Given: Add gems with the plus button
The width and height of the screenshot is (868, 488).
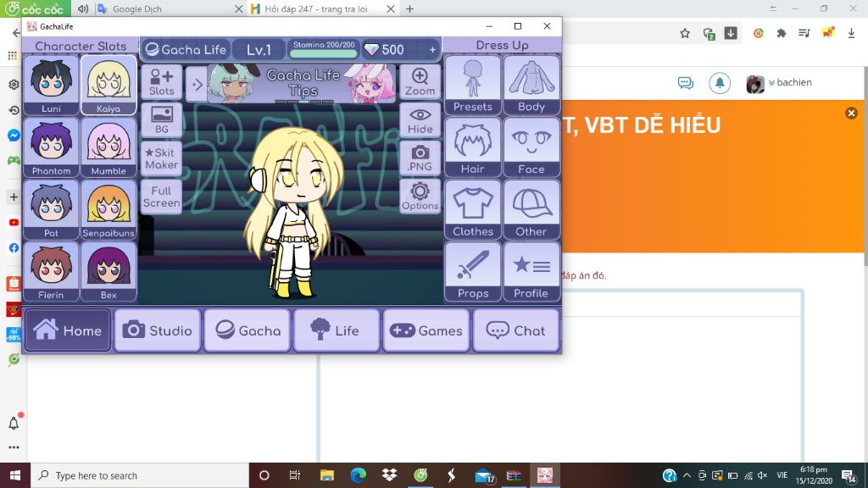Looking at the screenshot, I should pos(432,50).
